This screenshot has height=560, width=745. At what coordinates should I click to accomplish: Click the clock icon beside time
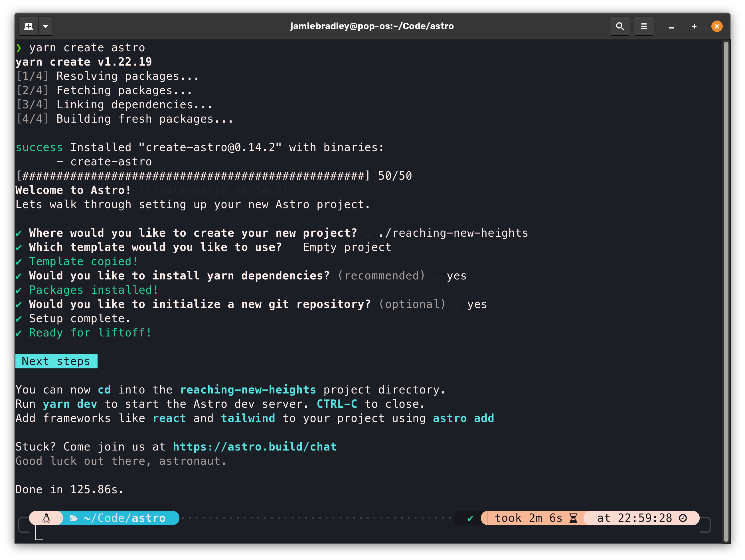point(683,518)
